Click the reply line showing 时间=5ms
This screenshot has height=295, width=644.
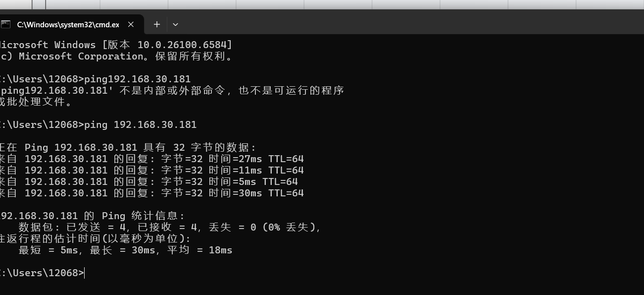[x=149, y=182]
